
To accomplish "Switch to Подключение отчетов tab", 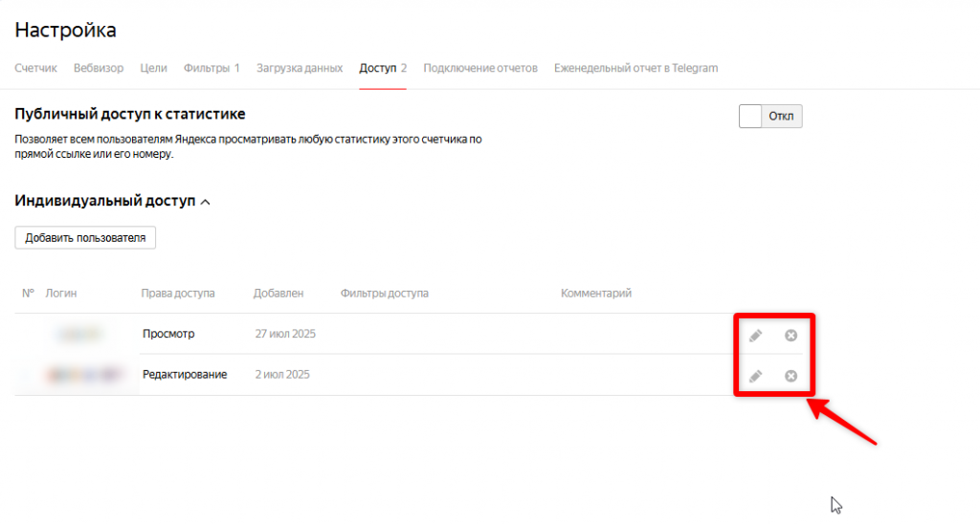I will [x=479, y=68].
